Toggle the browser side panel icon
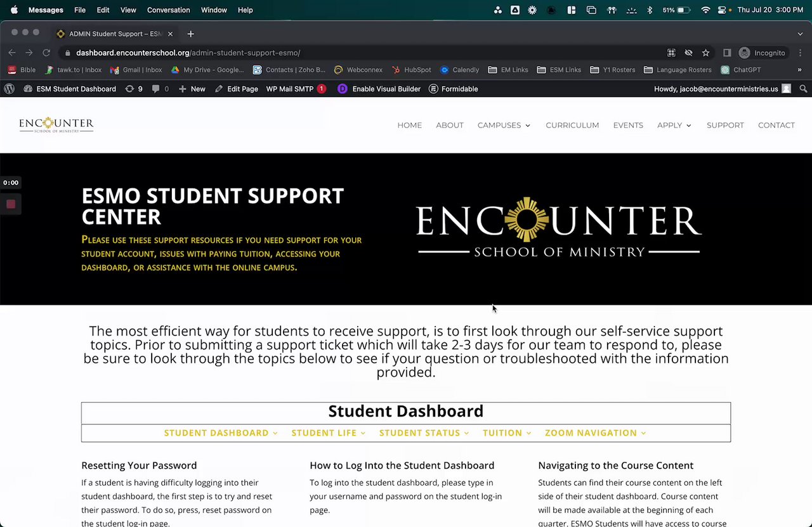812x527 pixels. point(727,53)
